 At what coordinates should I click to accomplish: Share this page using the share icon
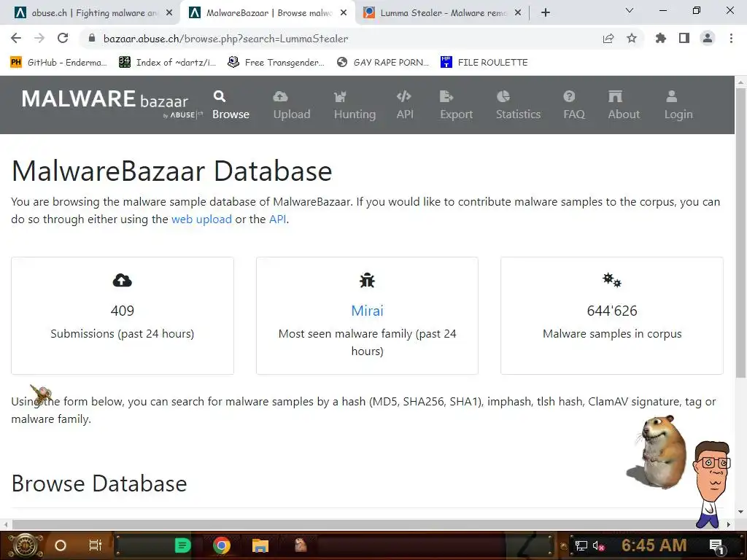(608, 38)
